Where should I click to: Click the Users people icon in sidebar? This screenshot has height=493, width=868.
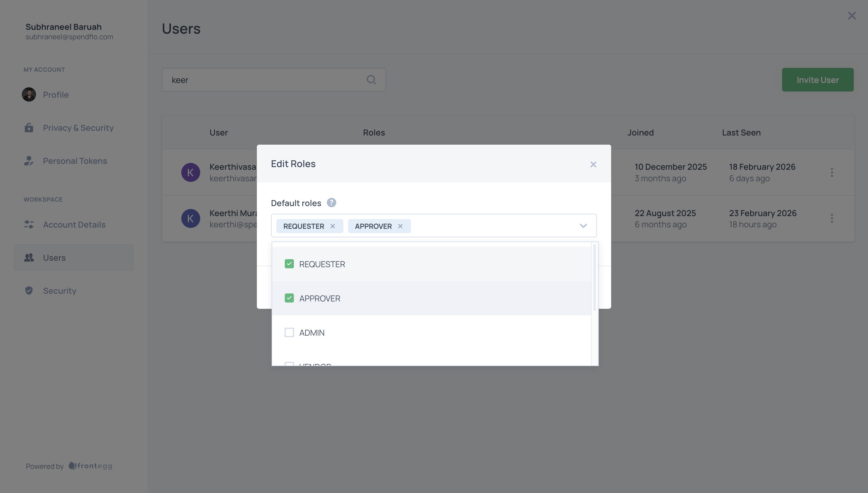pyautogui.click(x=29, y=257)
